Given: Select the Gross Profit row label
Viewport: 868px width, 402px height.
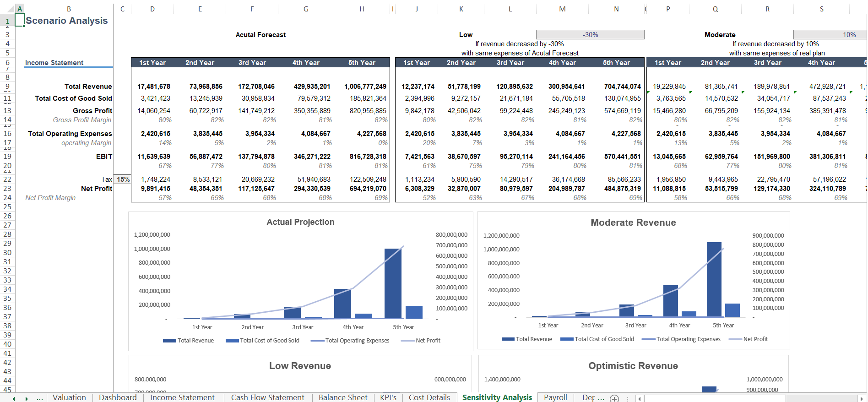Looking at the screenshot, I should pyautogui.click(x=92, y=111).
